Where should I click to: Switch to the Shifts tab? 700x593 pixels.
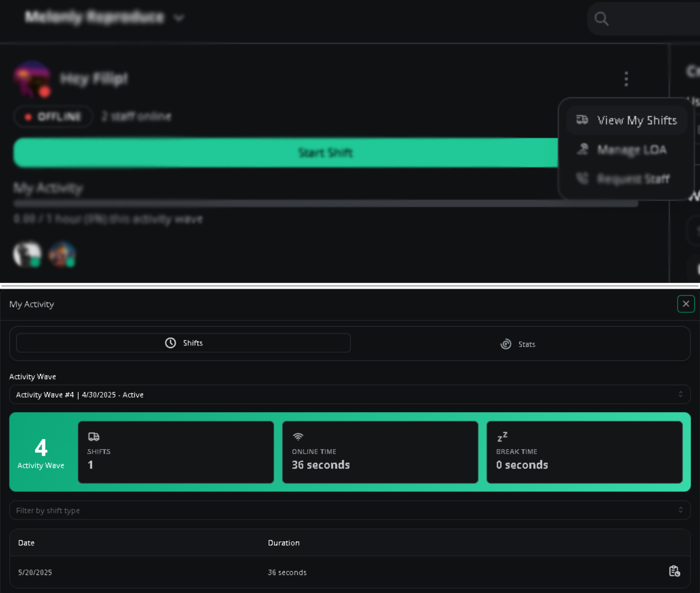(x=183, y=343)
